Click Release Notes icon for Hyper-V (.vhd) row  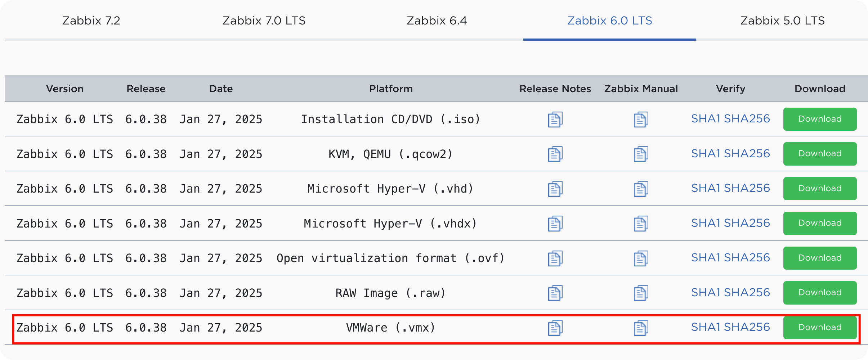click(555, 189)
